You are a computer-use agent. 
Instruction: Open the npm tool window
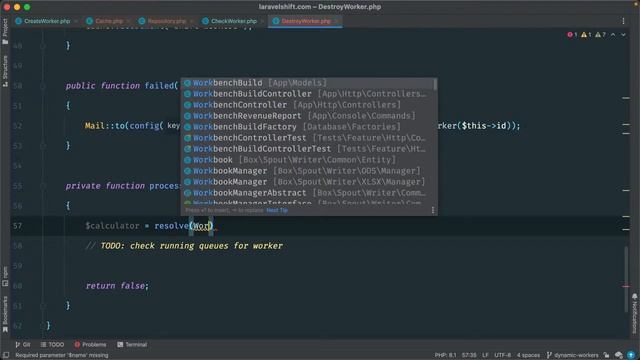tap(5, 276)
